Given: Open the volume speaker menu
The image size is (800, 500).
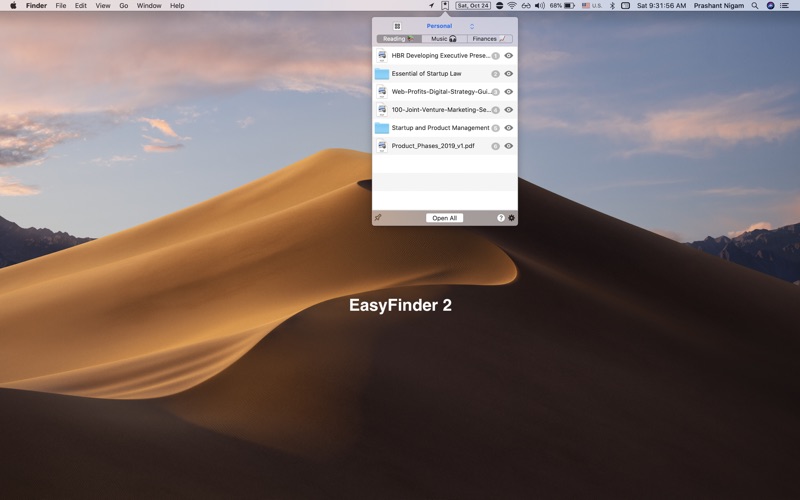Looking at the screenshot, I should coord(539,6).
